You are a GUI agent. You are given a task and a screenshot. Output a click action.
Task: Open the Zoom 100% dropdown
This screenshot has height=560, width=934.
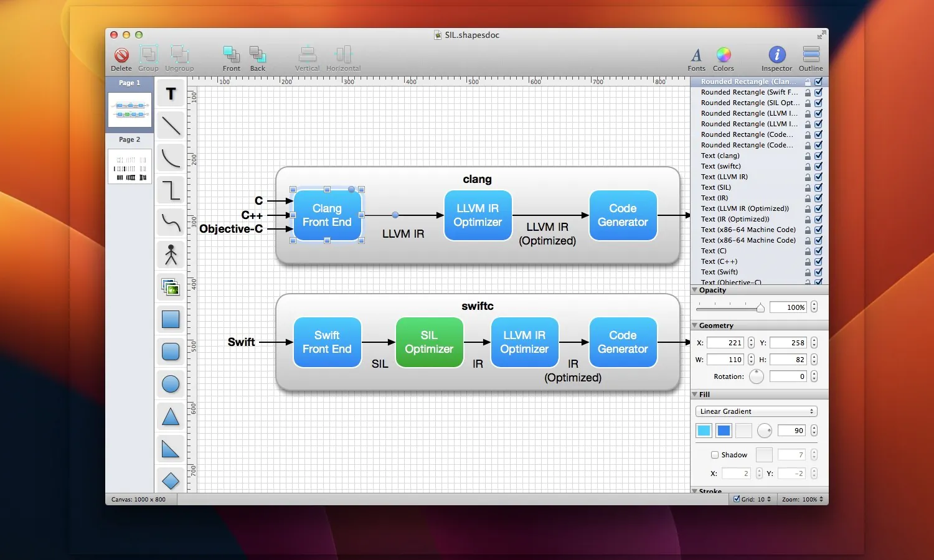[x=803, y=499]
